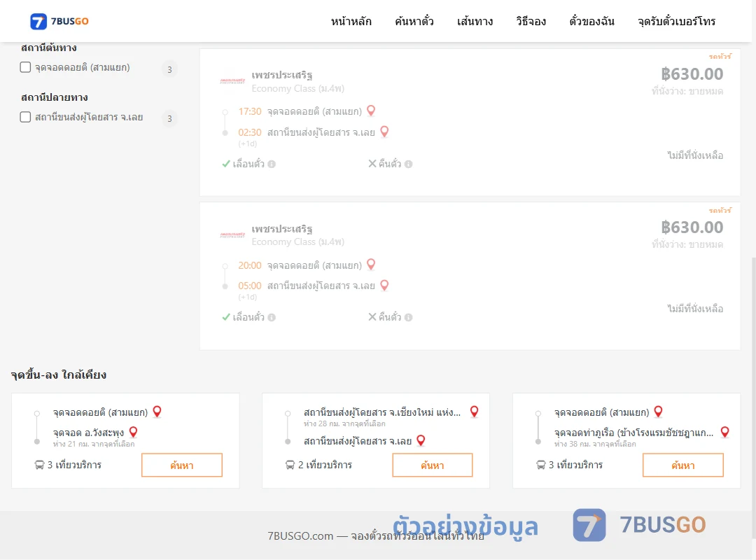Screen dimensions: 756x560
Task: Click the 7BUSGO logo in header
Action: click(x=59, y=21)
